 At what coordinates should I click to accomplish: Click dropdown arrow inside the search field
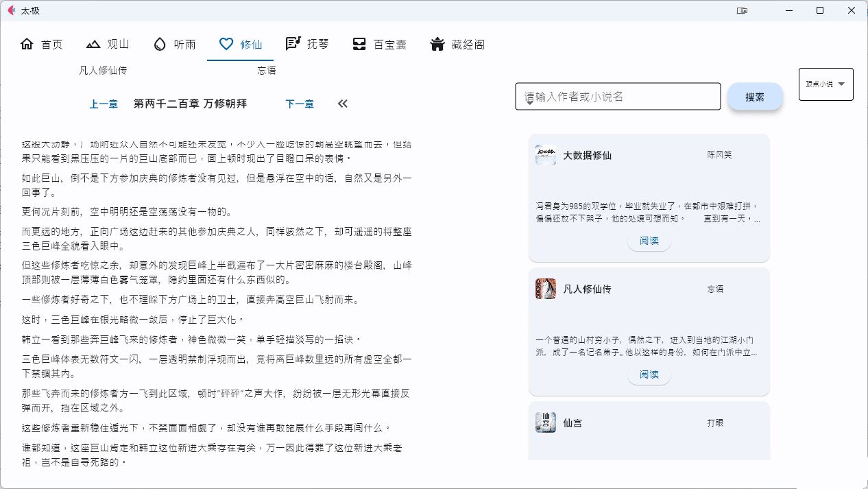pyautogui.click(x=529, y=103)
